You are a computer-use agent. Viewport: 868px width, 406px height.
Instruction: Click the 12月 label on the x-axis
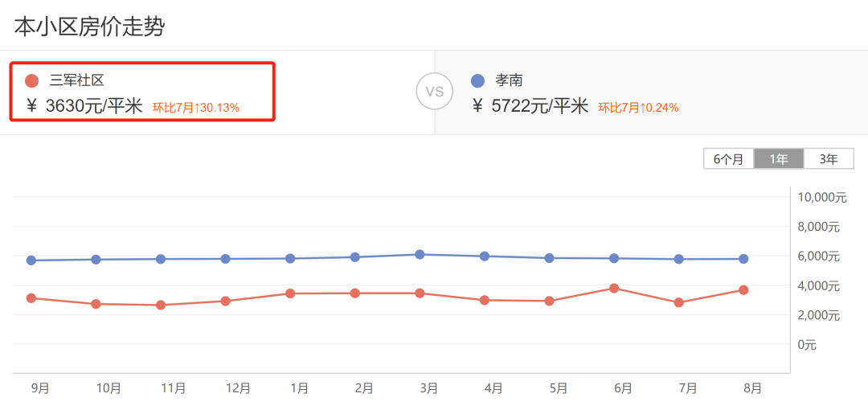pos(238,388)
